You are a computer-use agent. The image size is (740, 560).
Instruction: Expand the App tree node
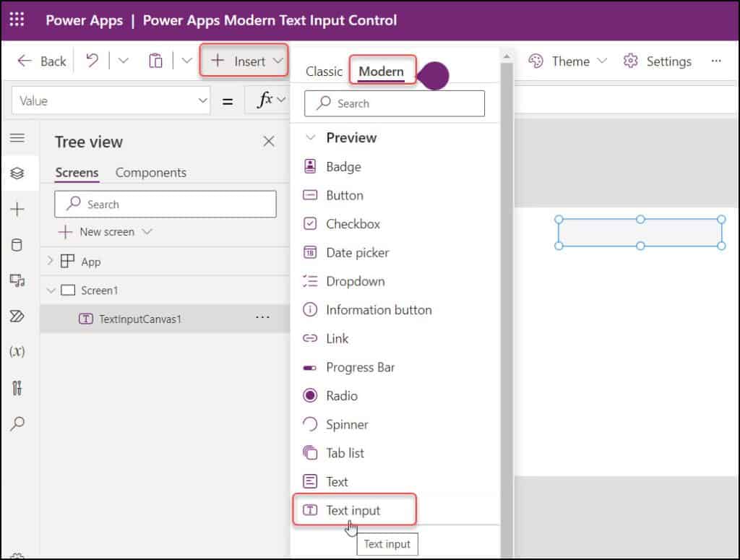pyautogui.click(x=50, y=261)
